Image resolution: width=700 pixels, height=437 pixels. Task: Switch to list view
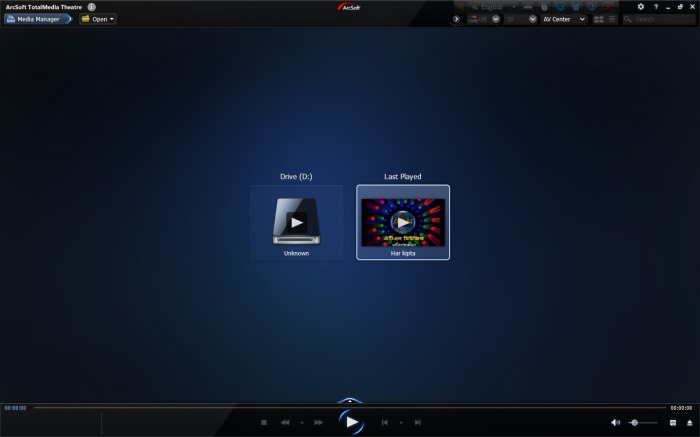612,19
